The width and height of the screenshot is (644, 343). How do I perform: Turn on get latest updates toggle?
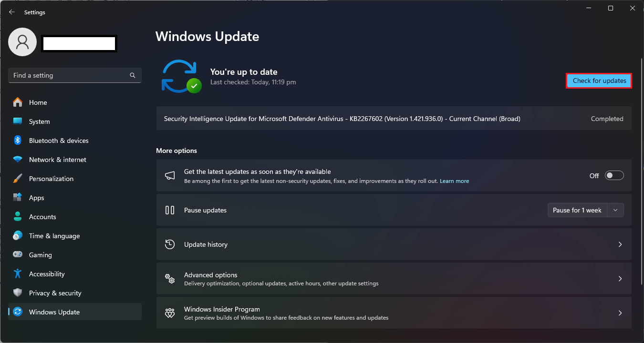(x=614, y=176)
